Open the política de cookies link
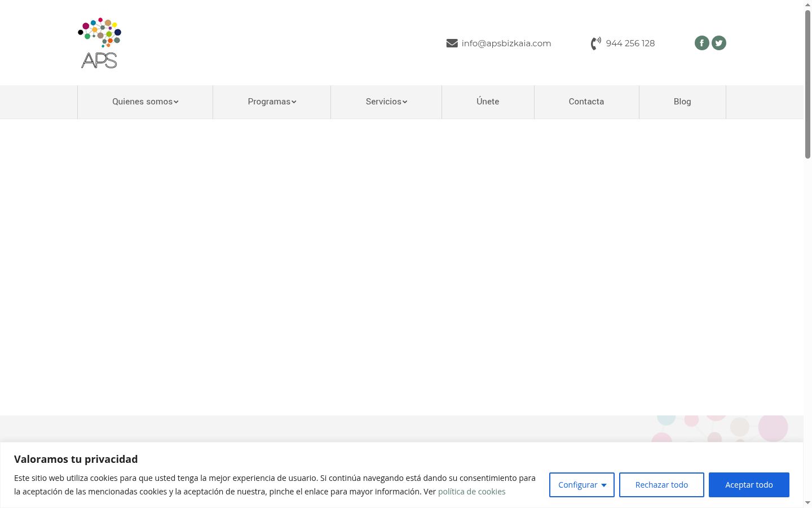812x508 pixels. [x=471, y=492]
